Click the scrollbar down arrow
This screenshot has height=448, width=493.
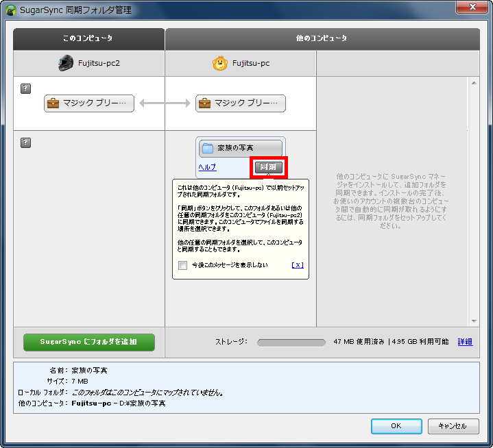[x=474, y=321]
